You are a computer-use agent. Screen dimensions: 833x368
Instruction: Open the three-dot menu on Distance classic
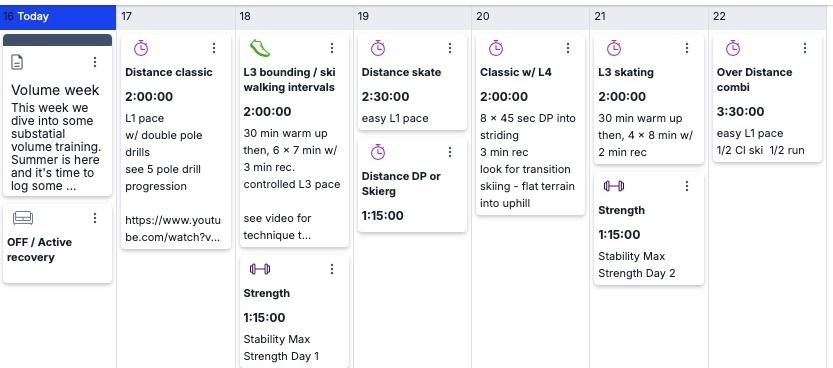click(x=214, y=48)
